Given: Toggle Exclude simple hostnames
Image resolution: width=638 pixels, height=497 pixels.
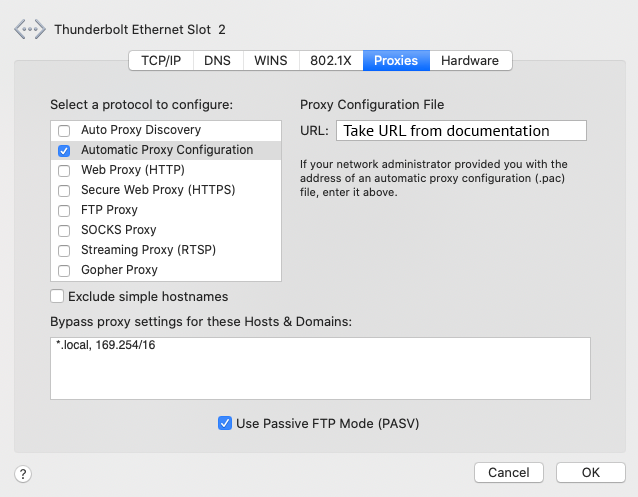Looking at the screenshot, I should [58, 296].
